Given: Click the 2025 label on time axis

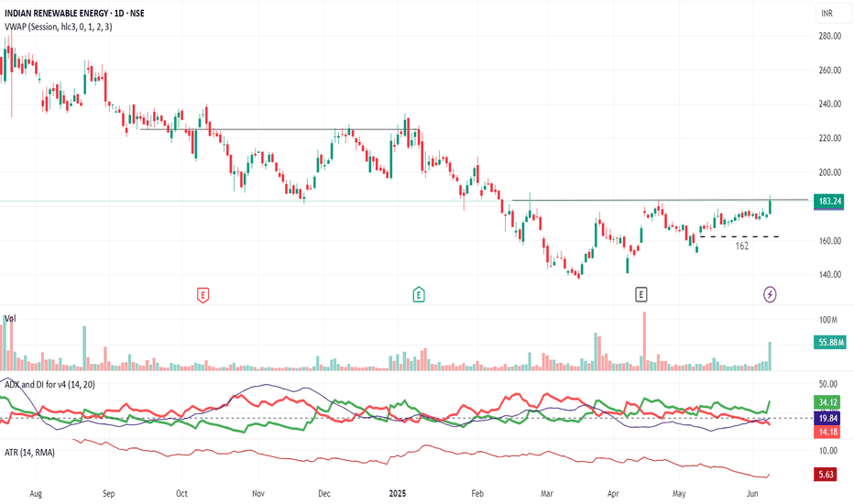Looking at the screenshot, I should point(398,494).
